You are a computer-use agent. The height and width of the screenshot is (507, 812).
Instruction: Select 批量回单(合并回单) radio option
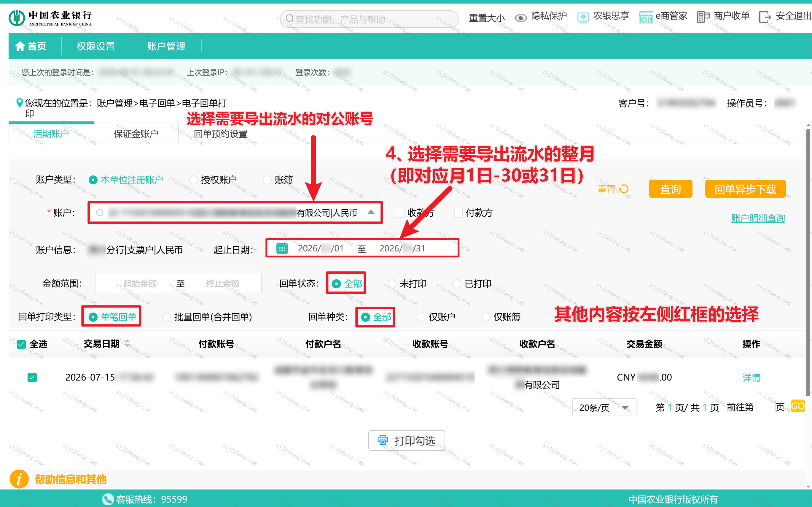click(166, 317)
